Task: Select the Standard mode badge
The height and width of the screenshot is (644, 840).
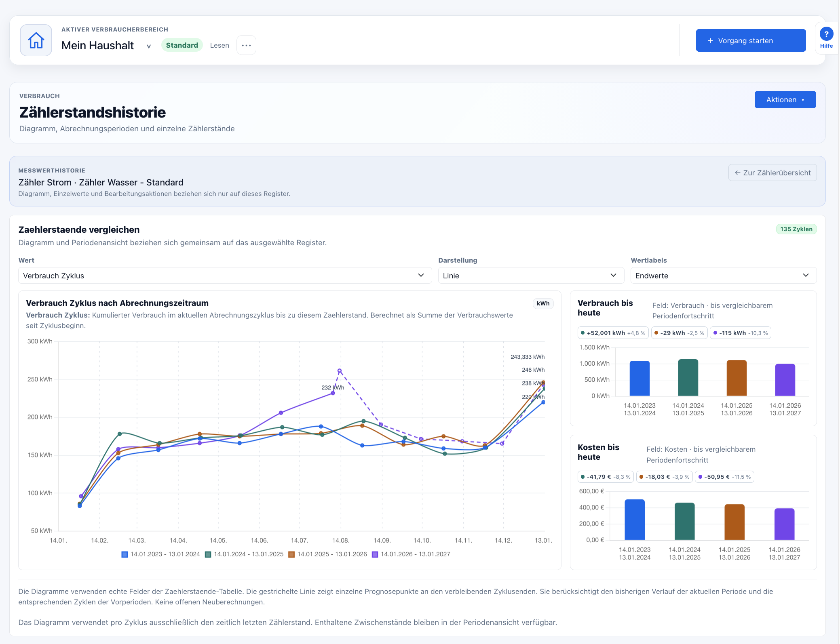Action: tap(182, 45)
